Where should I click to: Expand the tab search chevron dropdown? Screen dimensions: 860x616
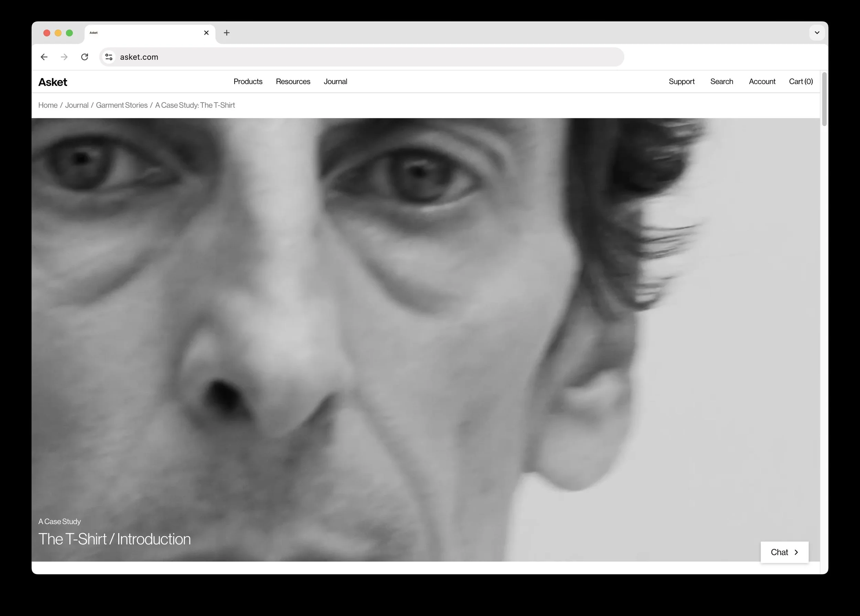click(817, 33)
